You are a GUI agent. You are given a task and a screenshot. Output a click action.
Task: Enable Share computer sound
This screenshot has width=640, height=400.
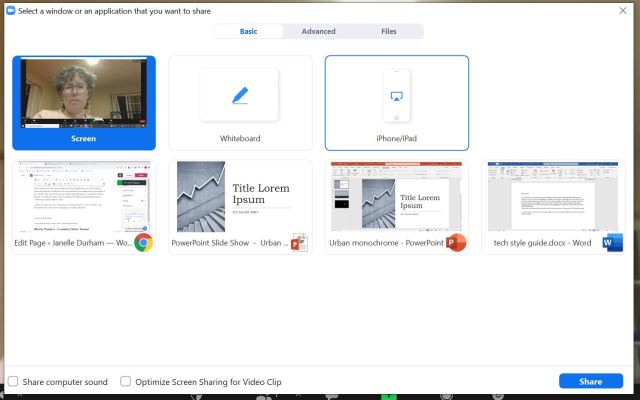click(13, 381)
